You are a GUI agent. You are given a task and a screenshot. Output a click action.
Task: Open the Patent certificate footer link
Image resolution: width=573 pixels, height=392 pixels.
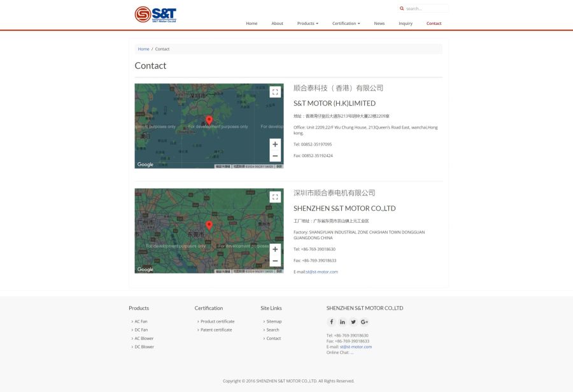(x=216, y=330)
